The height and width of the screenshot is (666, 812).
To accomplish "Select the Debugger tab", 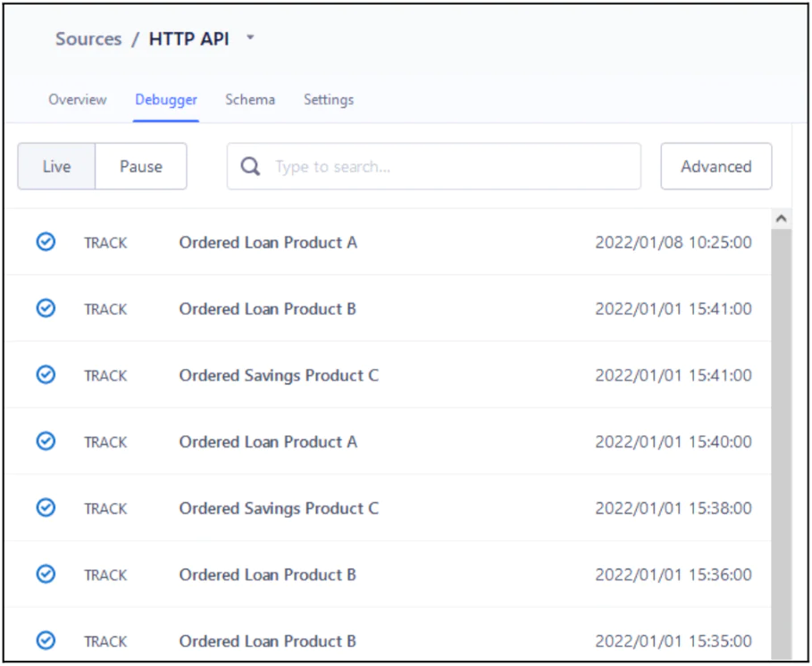I will tap(166, 99).
